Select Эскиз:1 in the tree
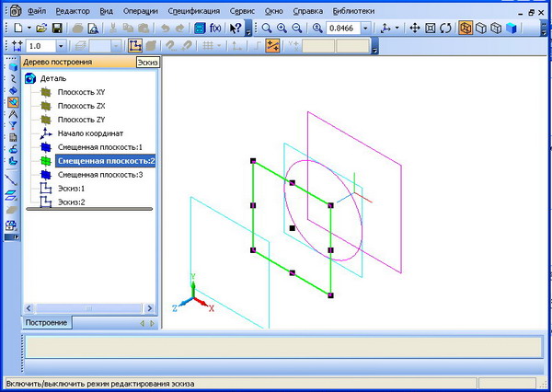The image size is (552, 392). click(71, 189)
